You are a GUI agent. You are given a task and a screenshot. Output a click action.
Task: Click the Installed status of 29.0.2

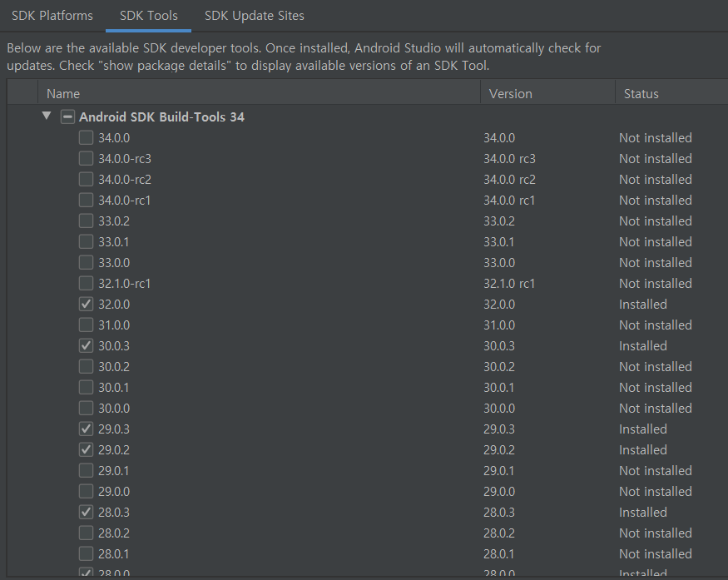[643, 450]
